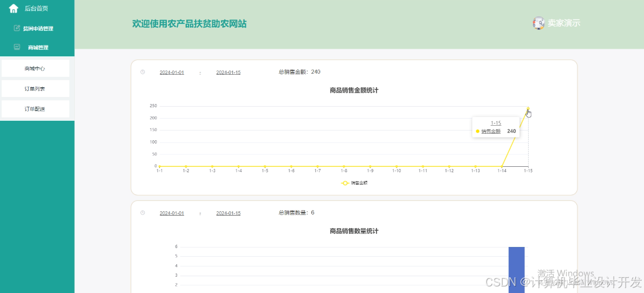
Task: Open the 后台首页 menu item
Action: tap(37, 8)
